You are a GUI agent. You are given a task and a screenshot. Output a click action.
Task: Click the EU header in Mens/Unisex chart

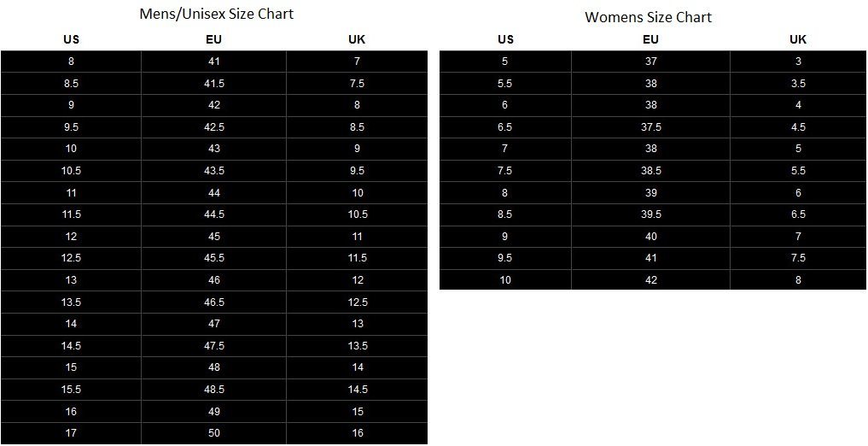tap(214, 39)
